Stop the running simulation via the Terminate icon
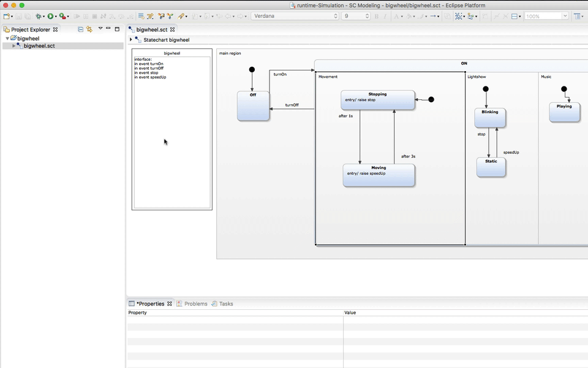 (94, 17)
